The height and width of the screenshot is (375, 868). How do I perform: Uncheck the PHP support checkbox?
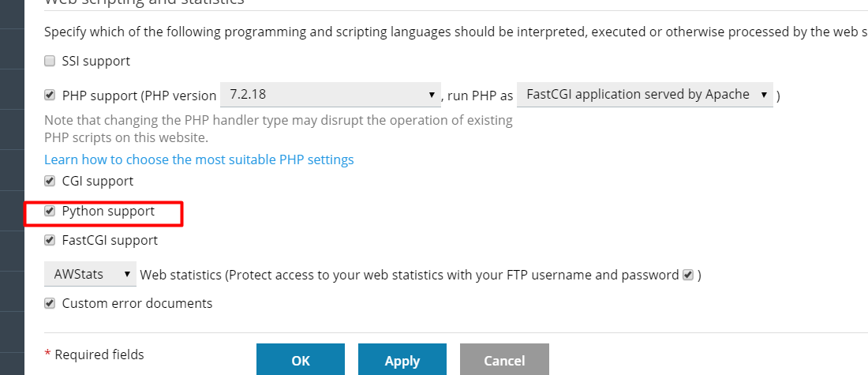pos(50,96)
